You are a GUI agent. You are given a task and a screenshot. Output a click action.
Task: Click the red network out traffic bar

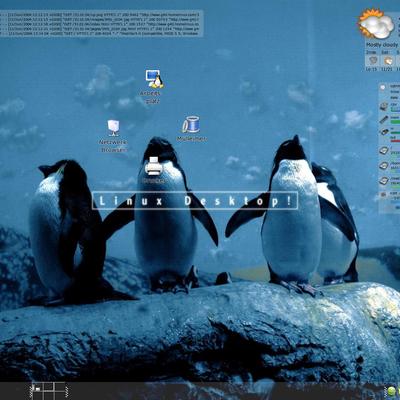tap(395, 141)
